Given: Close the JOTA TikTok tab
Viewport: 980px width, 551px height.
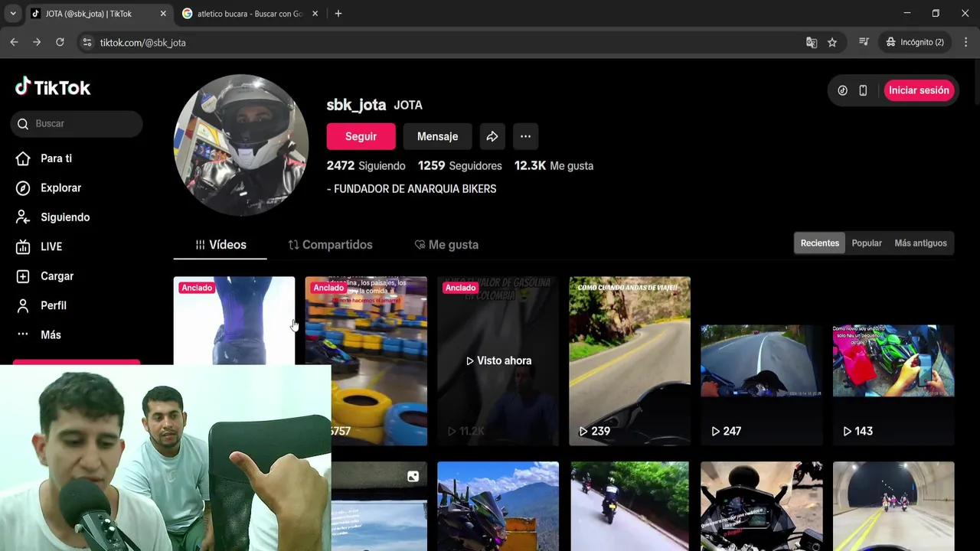Looking at the screenshot, I should pos(163,14).
